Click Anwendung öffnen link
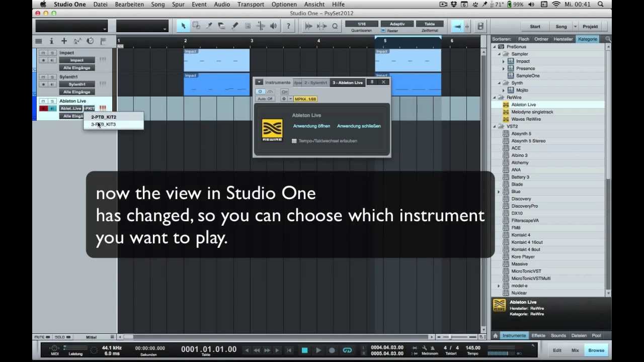The image size is (644, 362). [x=311, y=126]
